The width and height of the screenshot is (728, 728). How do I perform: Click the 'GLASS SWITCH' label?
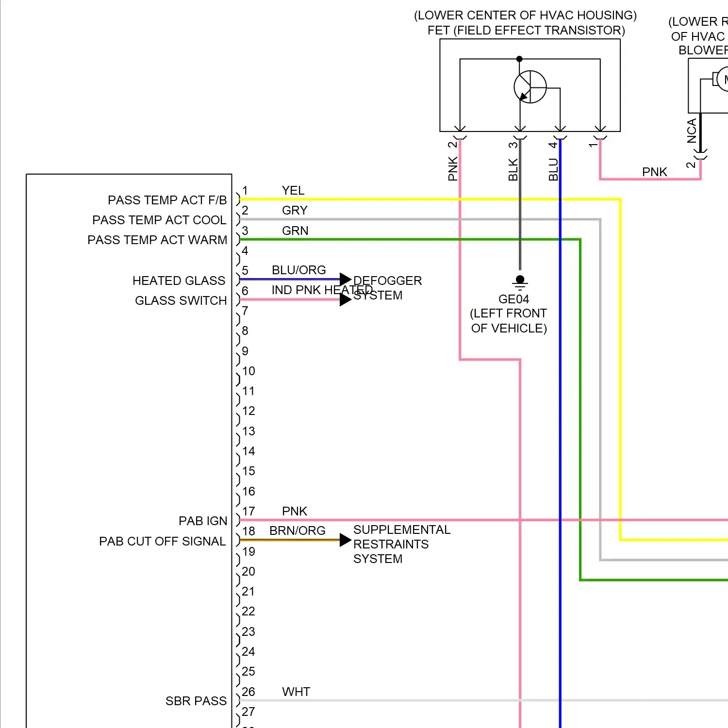point(181,300)
